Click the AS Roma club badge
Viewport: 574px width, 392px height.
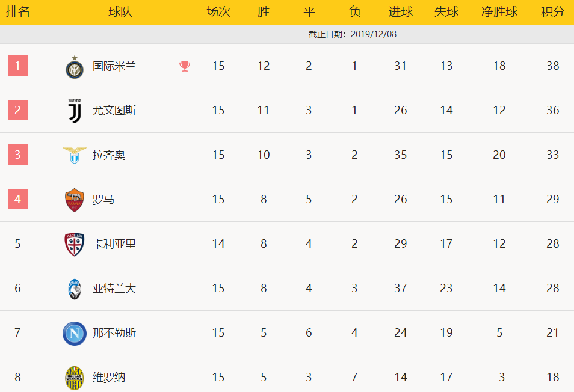pos(75,200)
